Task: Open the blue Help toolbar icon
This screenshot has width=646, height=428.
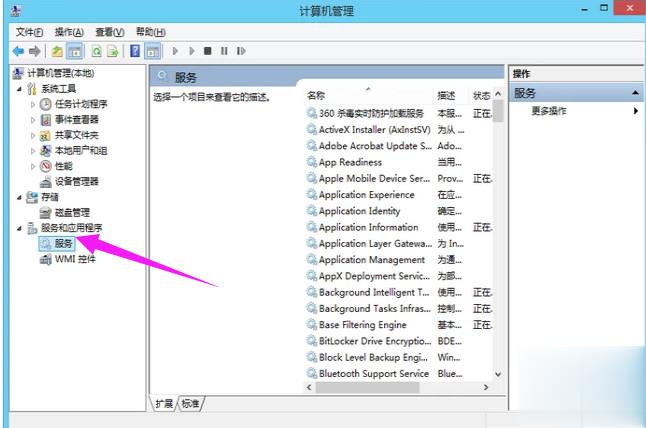Action: tap(135, 51)
